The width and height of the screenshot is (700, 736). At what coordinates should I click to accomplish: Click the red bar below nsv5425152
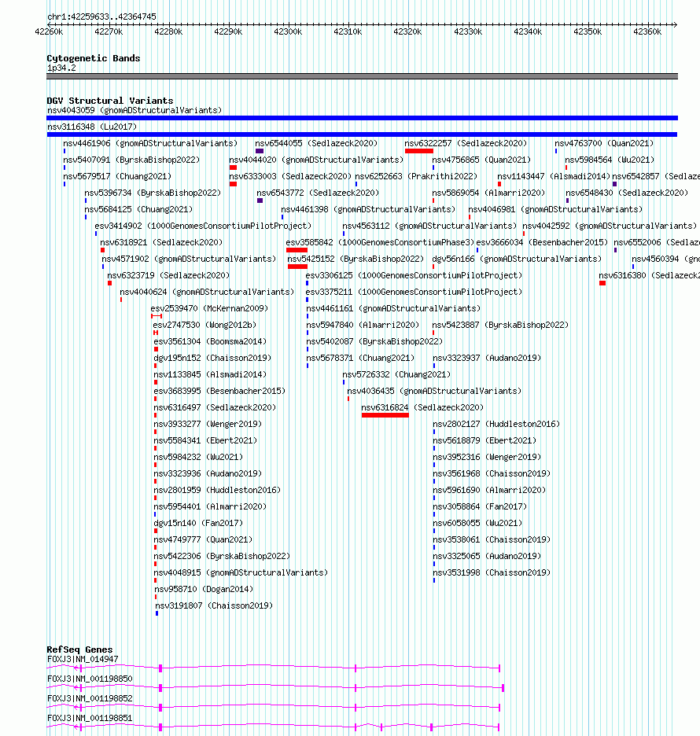[297, 266]
